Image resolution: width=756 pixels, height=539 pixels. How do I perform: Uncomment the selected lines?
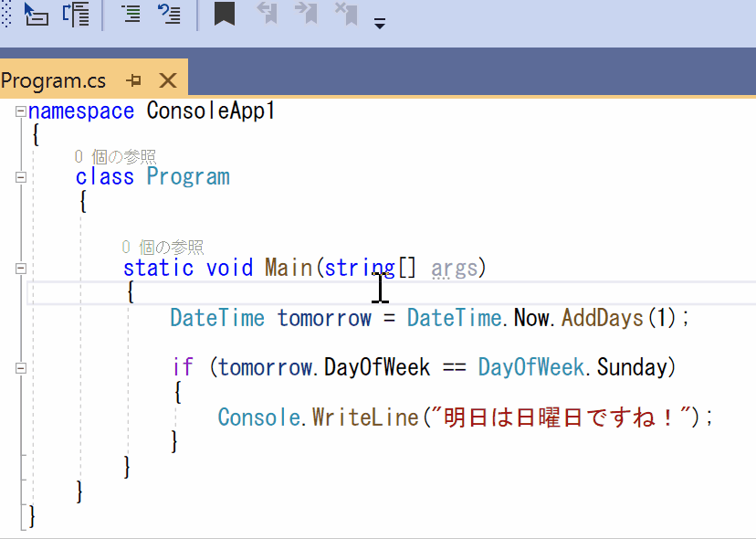point(169,14)
